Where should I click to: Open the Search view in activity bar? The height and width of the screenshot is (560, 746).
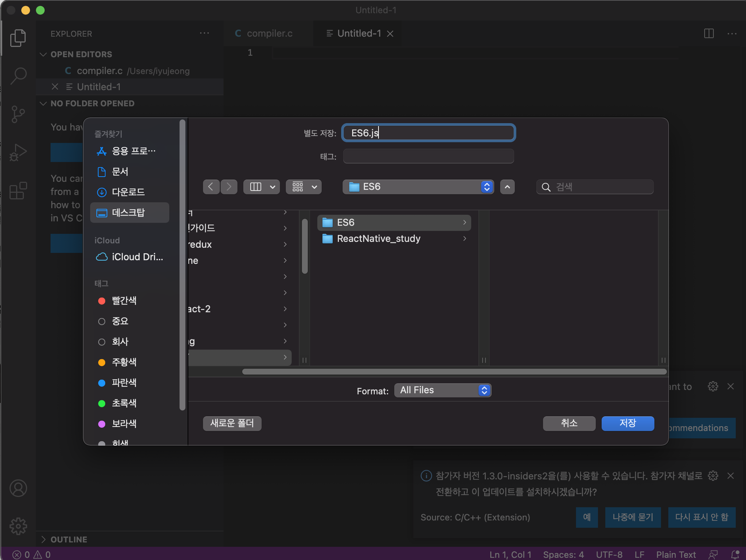[x=18, y=76]
